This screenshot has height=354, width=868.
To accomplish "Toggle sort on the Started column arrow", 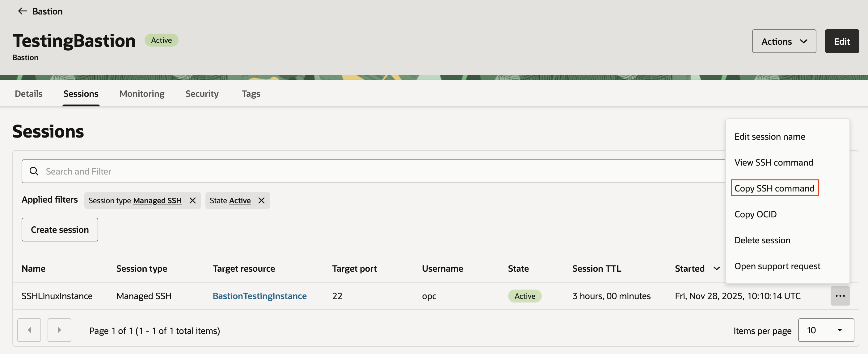I will tap(716, 269).
